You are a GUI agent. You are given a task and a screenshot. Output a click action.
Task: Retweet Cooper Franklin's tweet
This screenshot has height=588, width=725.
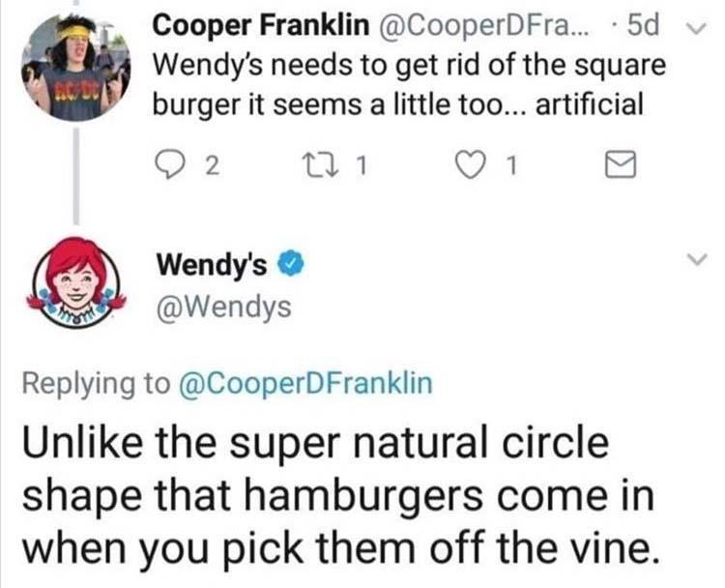[318, 165]
